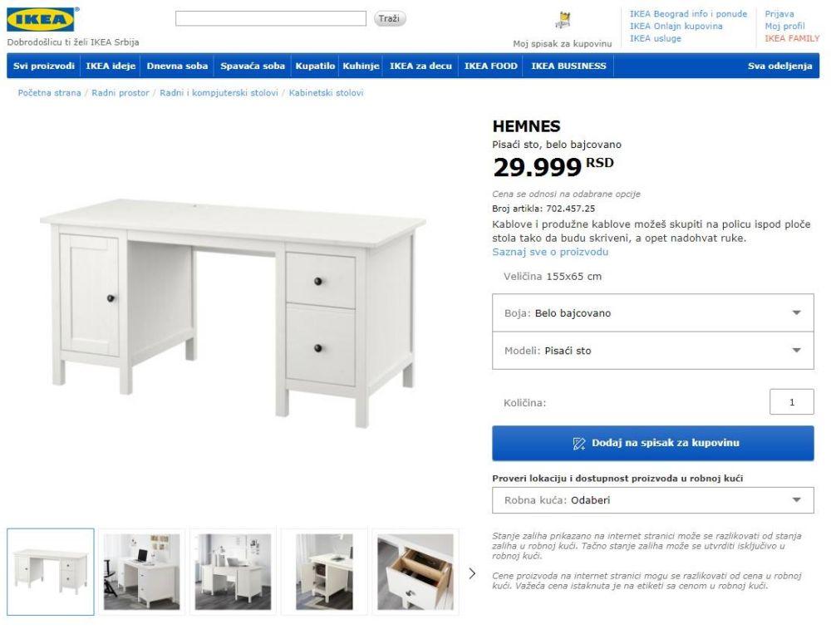The height and width of the screenshot is (644, 831).
Task: Open the Modeli dropdown
Action: click(653, 351)
